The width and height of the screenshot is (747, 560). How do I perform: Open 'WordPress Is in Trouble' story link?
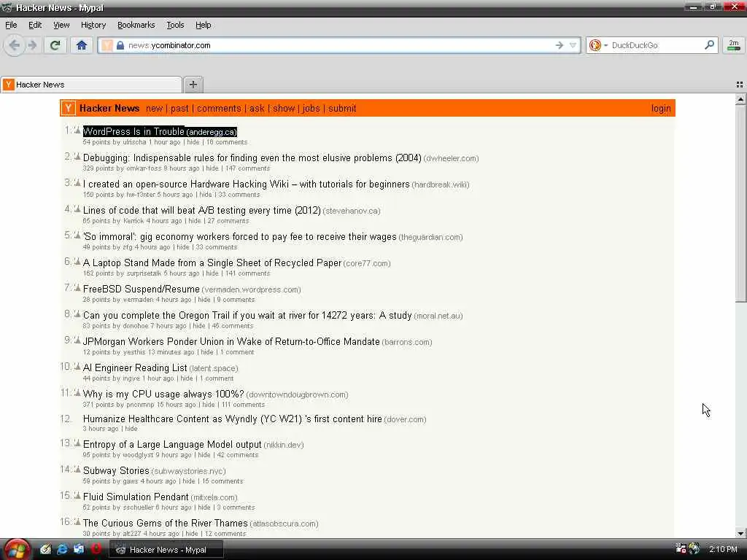pos(133,131)
